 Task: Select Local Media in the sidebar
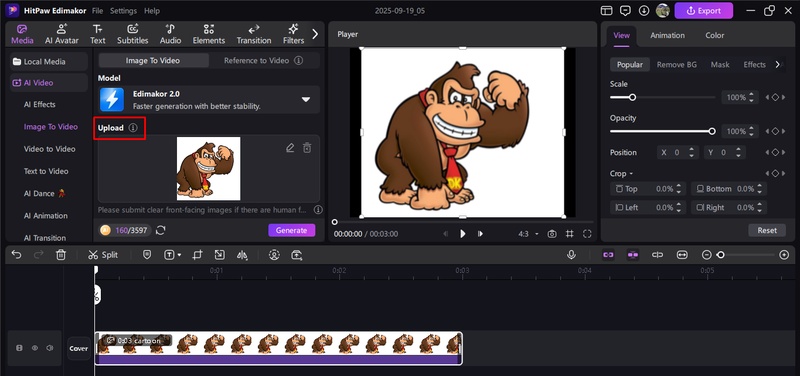point(49,62)
